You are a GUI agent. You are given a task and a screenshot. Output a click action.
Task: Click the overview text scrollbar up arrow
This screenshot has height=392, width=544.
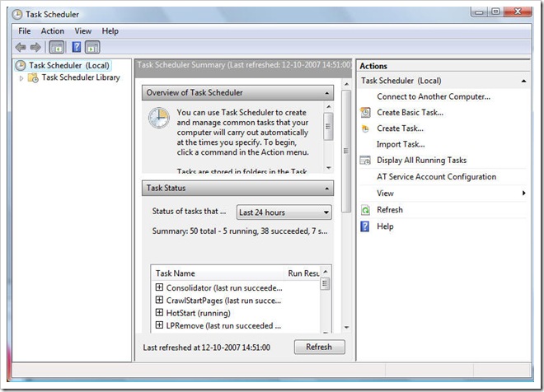329,106
